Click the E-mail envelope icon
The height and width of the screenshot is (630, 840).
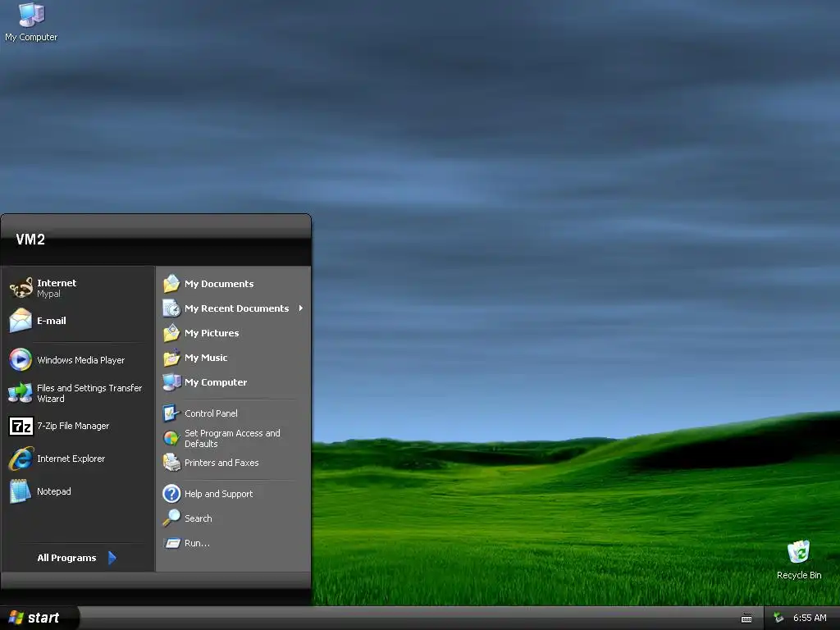pyautogui.click(x=21, y=321)
